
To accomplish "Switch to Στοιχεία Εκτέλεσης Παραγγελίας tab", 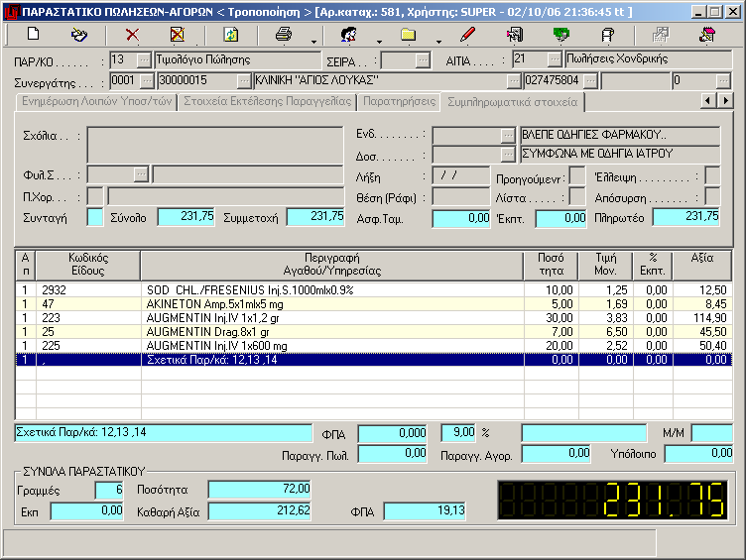I will coord(268,102).
